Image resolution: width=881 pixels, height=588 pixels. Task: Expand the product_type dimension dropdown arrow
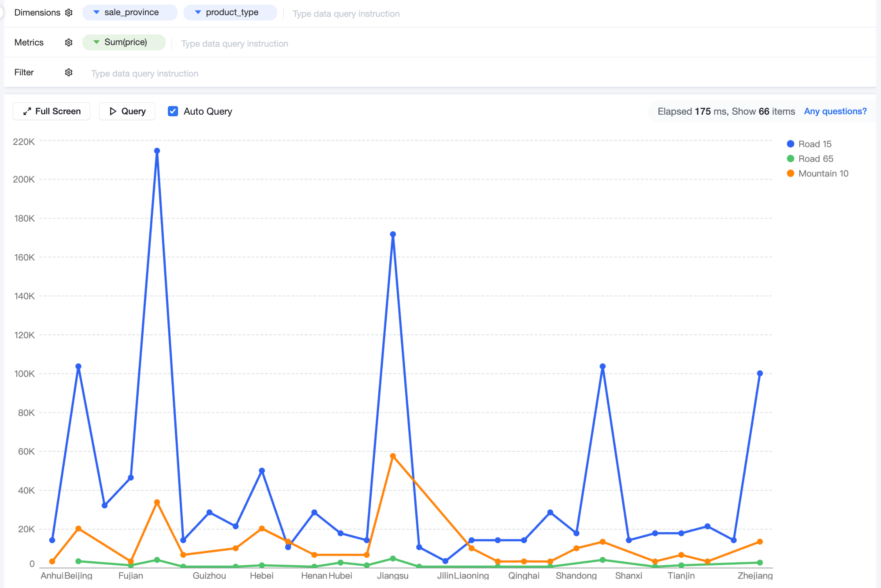pos(198,12)
